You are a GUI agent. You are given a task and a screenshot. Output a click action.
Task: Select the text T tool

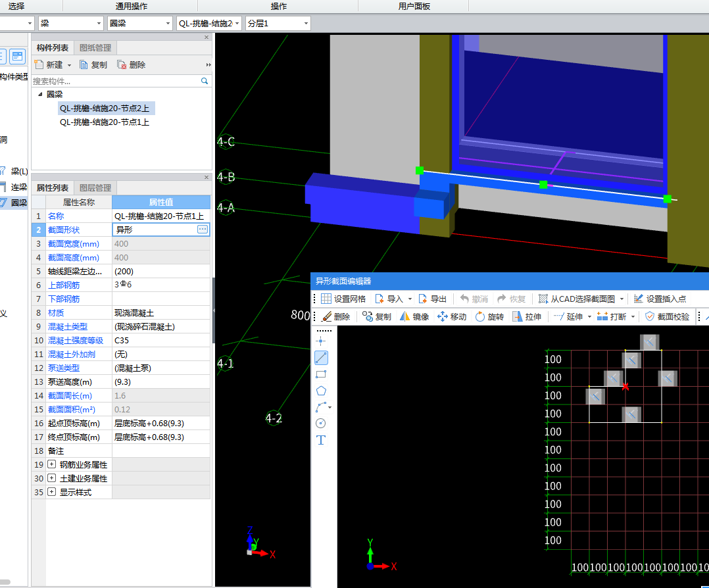(321, 439)
